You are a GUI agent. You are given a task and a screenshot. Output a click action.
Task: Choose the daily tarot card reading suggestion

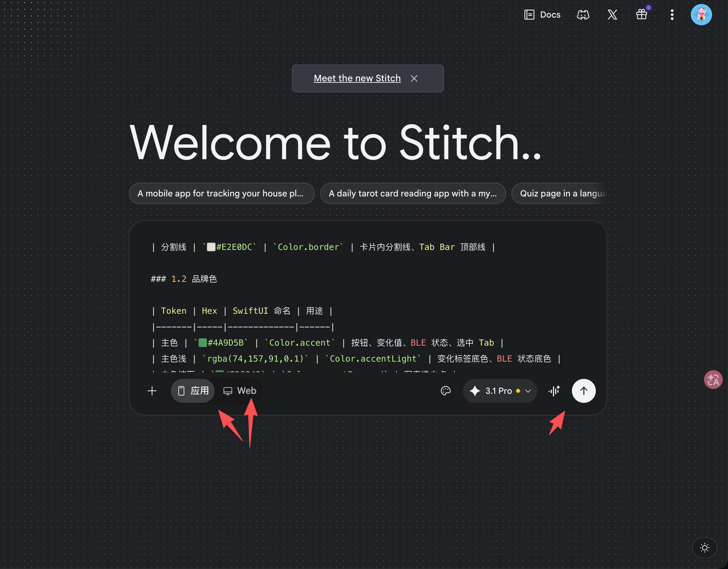point(413,193)
